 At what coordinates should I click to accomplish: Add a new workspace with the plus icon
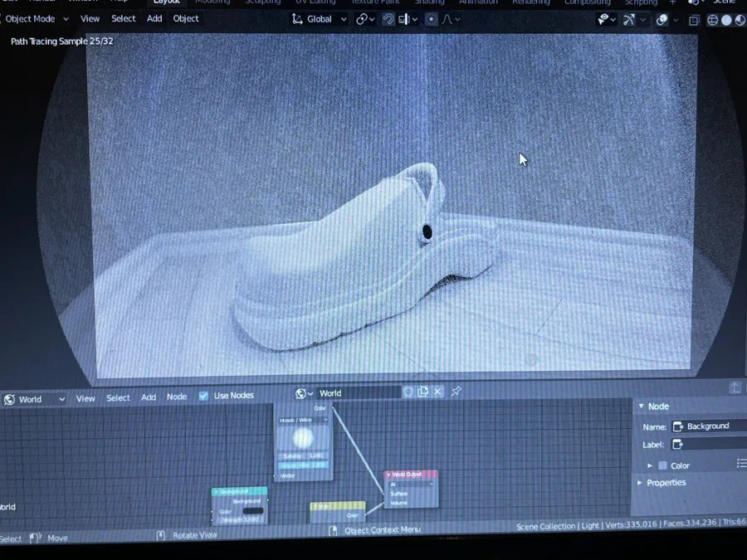(x=672, y=2)
